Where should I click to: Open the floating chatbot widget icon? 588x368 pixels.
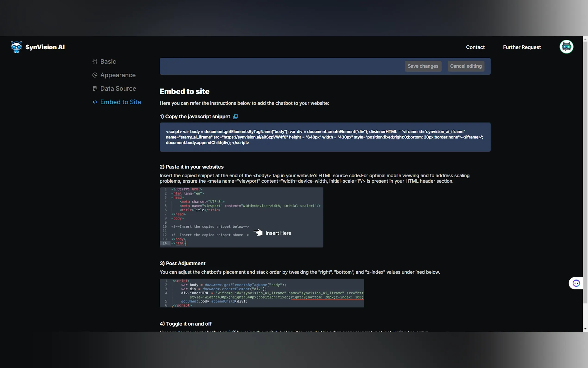click(576, 283)
